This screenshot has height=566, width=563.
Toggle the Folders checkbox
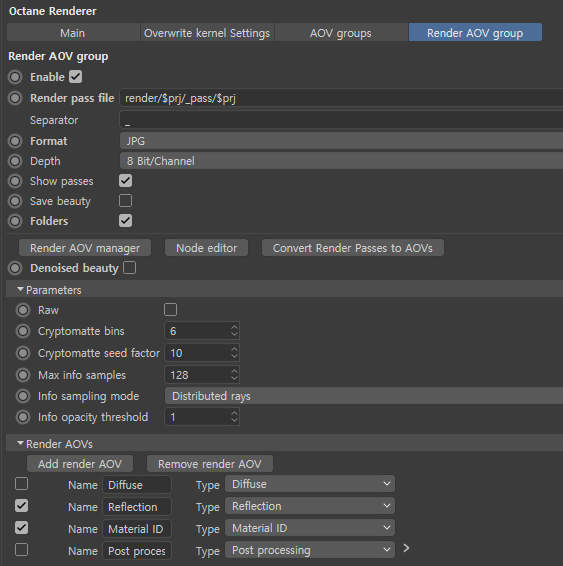(x=126, y=221)
